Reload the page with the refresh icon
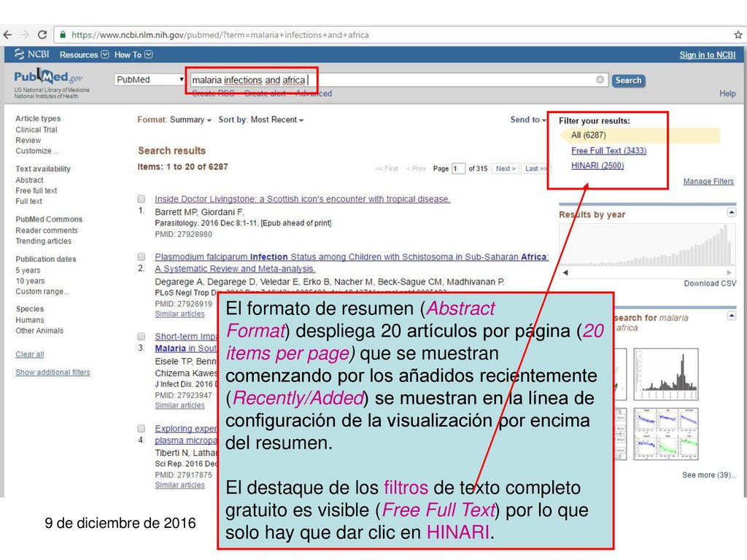 tap(42, 35)
